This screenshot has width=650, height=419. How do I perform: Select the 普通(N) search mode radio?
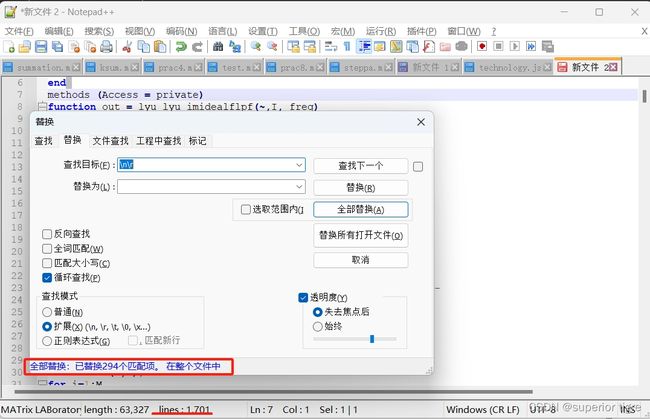tap(47, 312)
